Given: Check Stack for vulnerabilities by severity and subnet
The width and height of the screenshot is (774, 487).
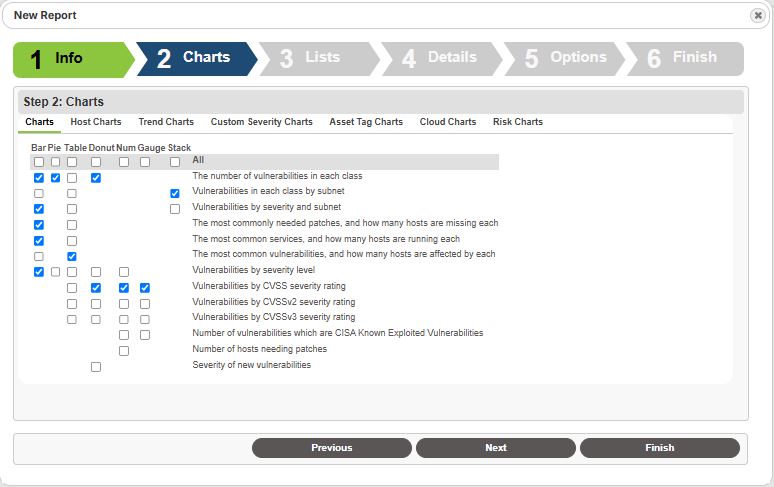Looking at the screenshot, I should point(175,209).
